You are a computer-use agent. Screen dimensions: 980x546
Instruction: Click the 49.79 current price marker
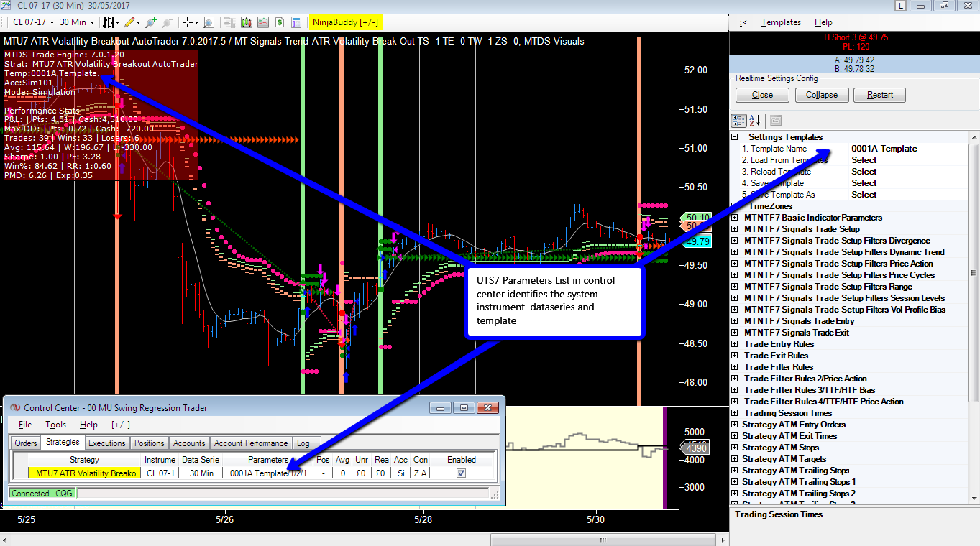tap(696, 241)
